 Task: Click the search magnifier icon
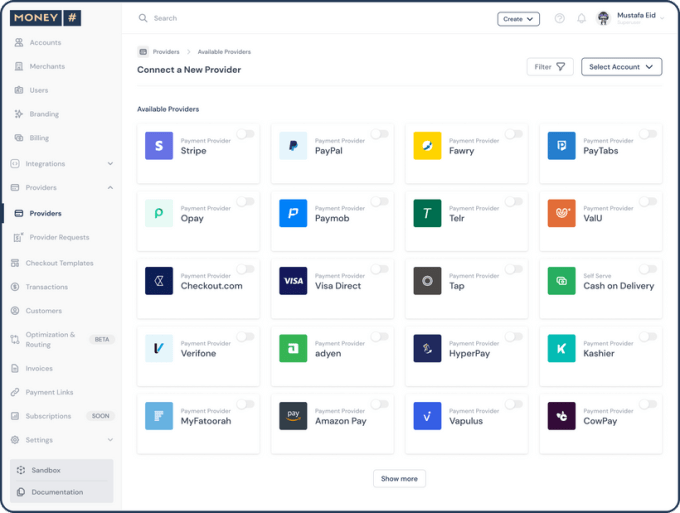pos(143,18)
